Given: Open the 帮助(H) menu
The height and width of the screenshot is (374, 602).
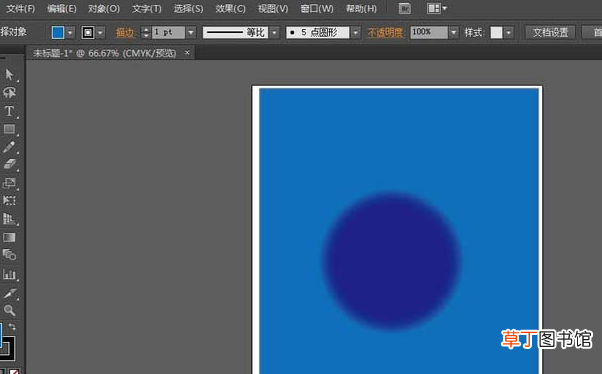Looking at the screenshot, I should tap(361, 8).
